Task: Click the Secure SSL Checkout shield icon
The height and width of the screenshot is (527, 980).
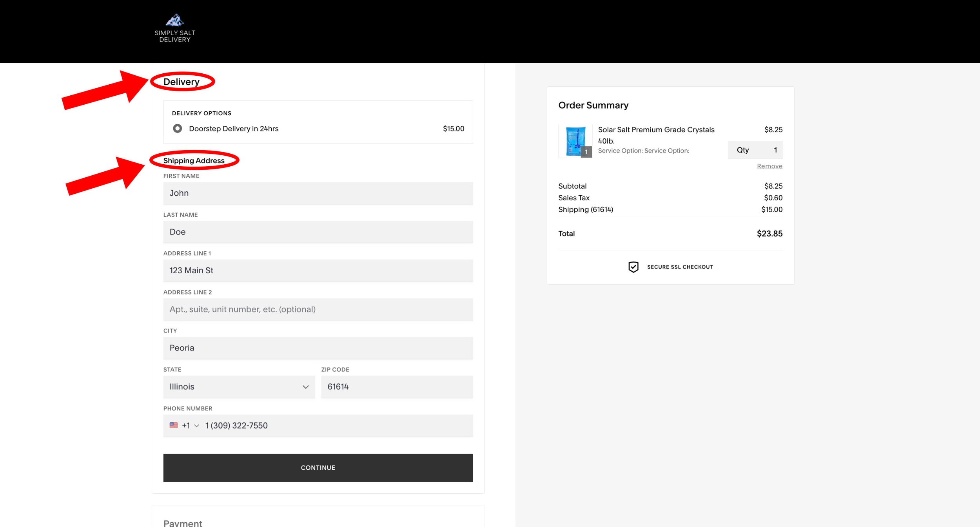Action: pos(634,267)
